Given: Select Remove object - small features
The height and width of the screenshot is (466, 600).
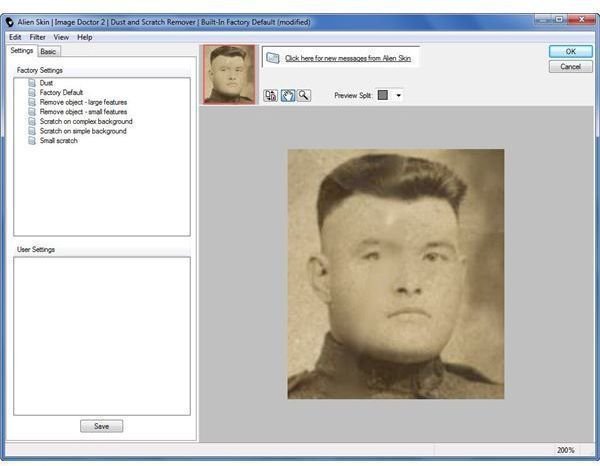Looking at the screenshot, I should click(83, 112).
